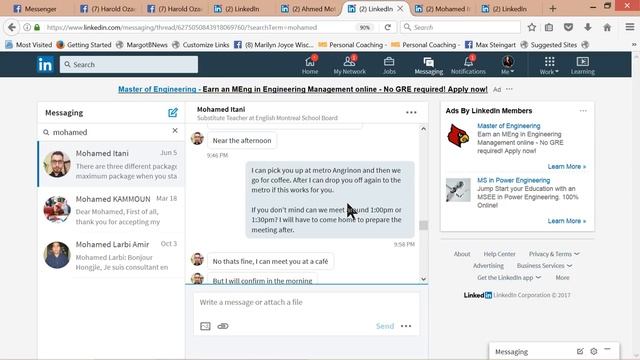Screen dimensions: 640x360
Task: Open the MS in Power Engineering ad title
Action: pyautogui.click(x=513, y=180)
